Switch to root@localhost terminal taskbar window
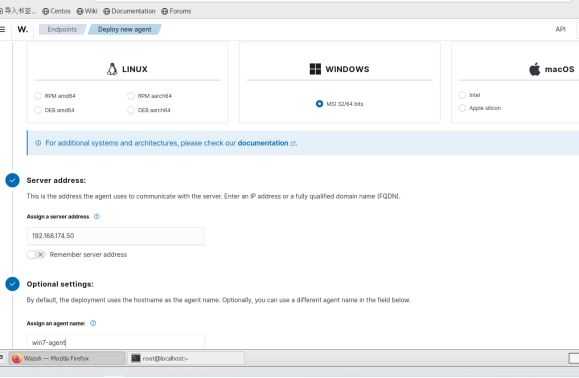 point(186,358)
